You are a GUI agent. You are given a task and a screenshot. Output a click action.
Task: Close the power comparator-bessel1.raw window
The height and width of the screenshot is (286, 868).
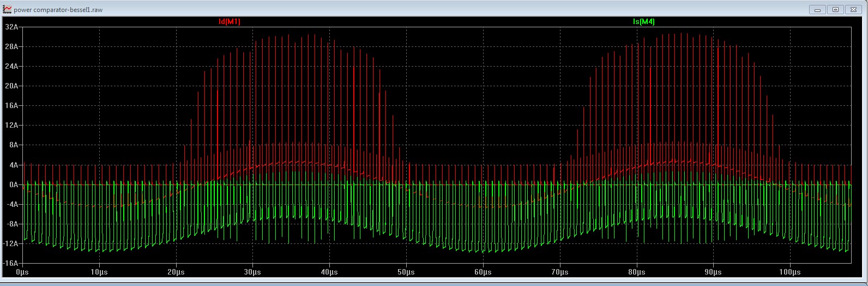coord(853,9)
